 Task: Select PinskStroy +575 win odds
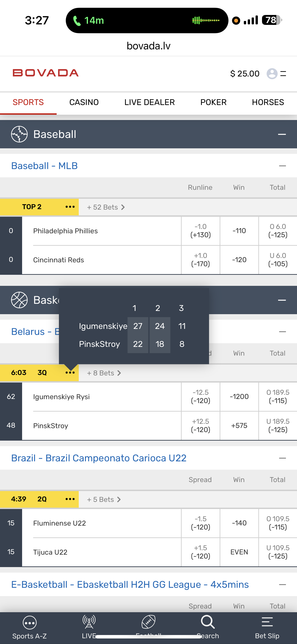(239, 425)
